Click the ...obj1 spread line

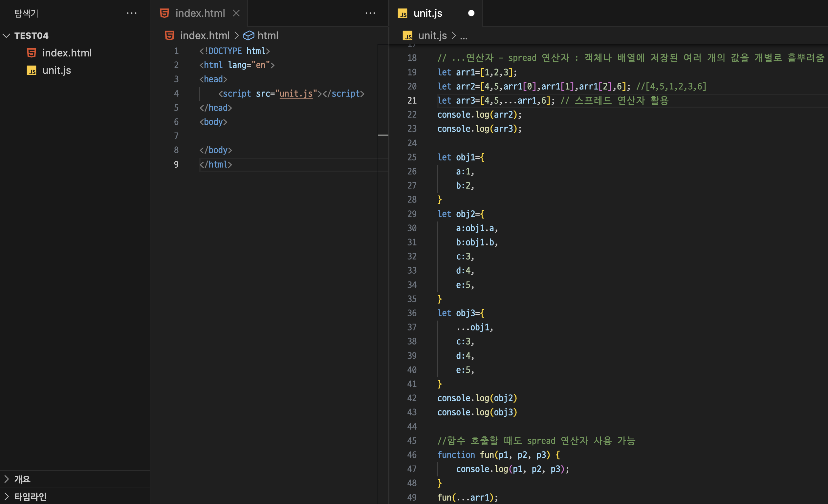click(474, 327)
